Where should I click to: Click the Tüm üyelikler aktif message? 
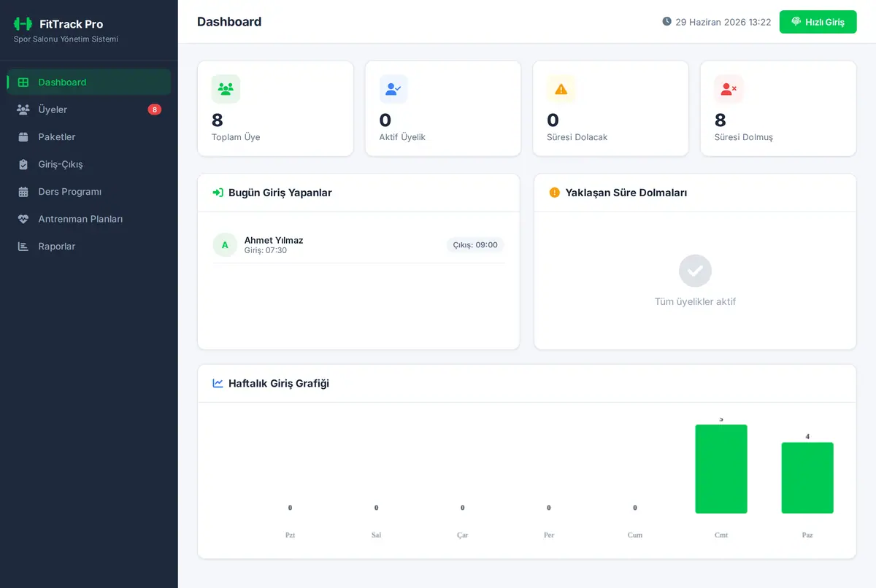tap(695, 301)
